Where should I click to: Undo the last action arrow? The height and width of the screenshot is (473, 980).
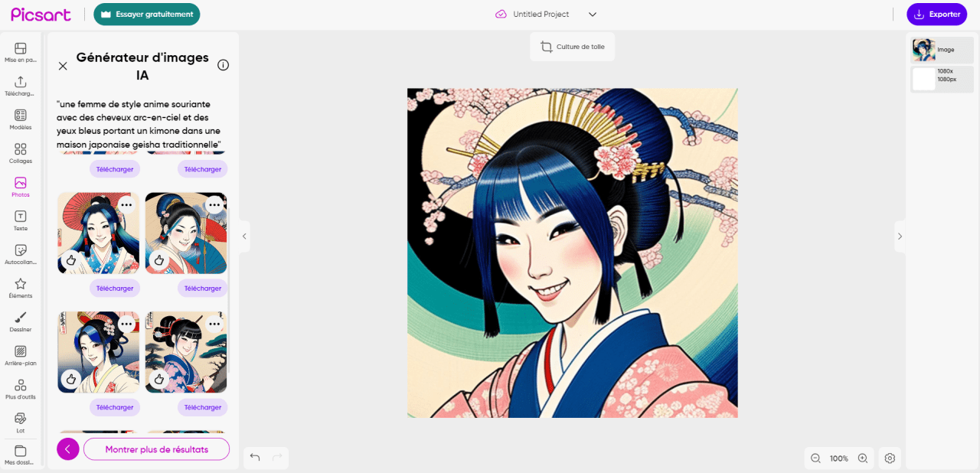(255, 458)
